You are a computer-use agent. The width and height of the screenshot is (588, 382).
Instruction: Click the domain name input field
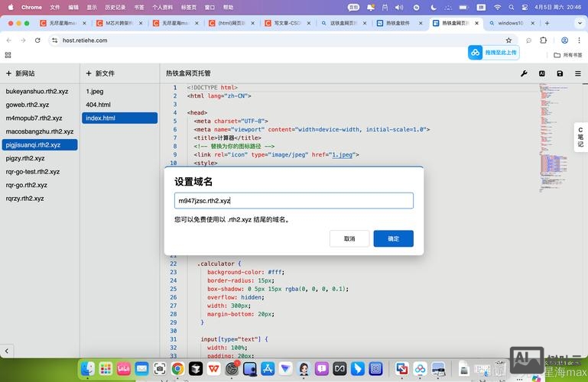click(x=294, y=201)
